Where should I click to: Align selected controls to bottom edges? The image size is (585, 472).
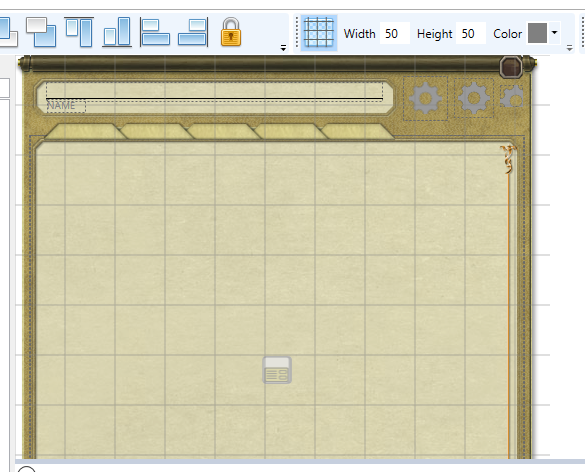click(x=117, y=32)
